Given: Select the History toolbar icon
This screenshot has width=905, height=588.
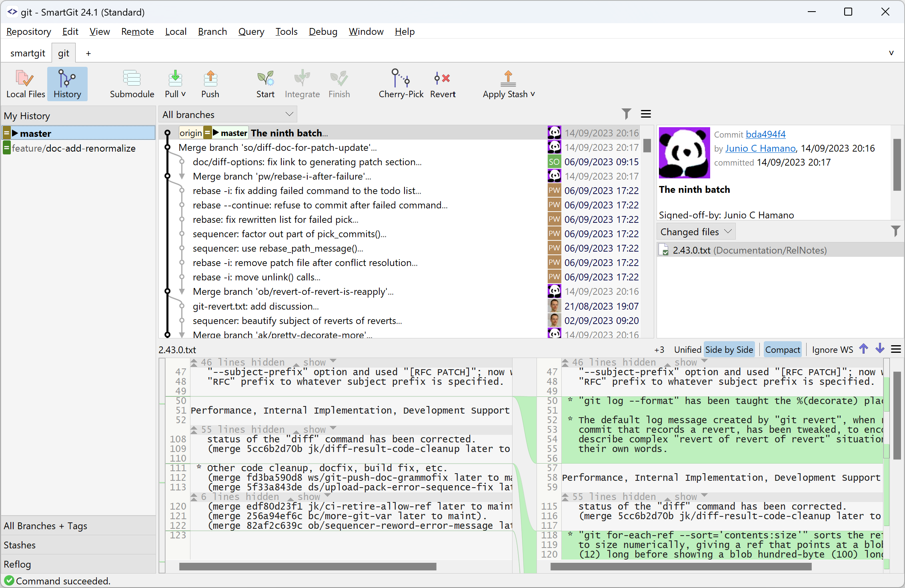Looking at the screenshot, I should point(67,84).
